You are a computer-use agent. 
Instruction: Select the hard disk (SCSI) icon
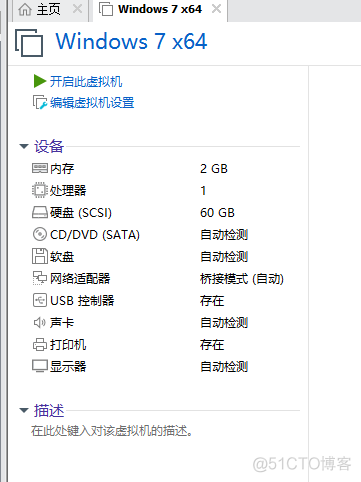coord(40,212)
